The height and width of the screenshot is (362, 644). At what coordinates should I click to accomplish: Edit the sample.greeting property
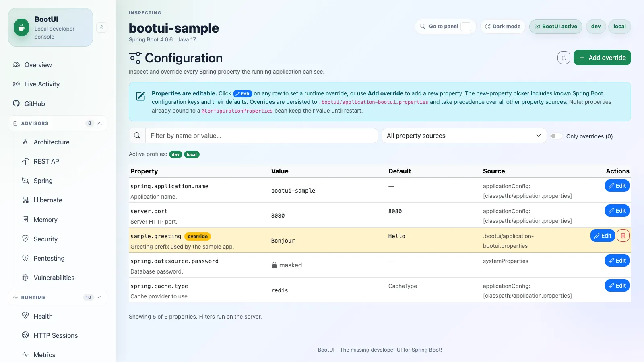coord(603,236)
